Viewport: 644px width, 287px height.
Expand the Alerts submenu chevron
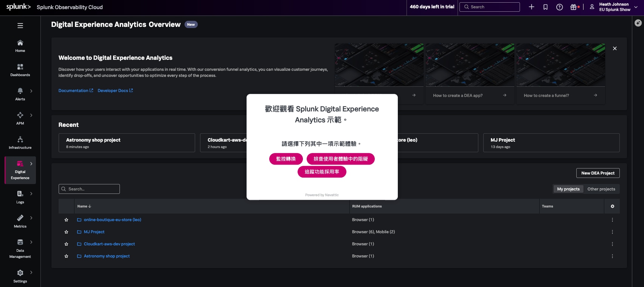click(x=31, y=91)
